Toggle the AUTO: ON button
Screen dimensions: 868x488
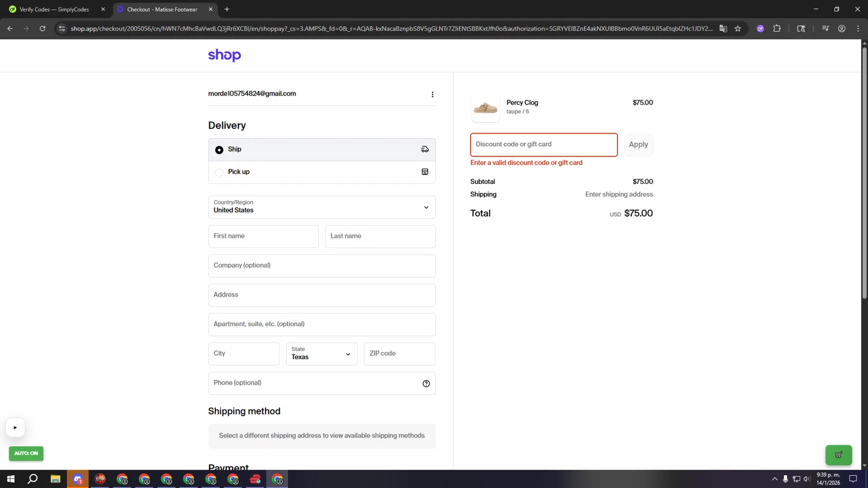click(x=26, y=453)
